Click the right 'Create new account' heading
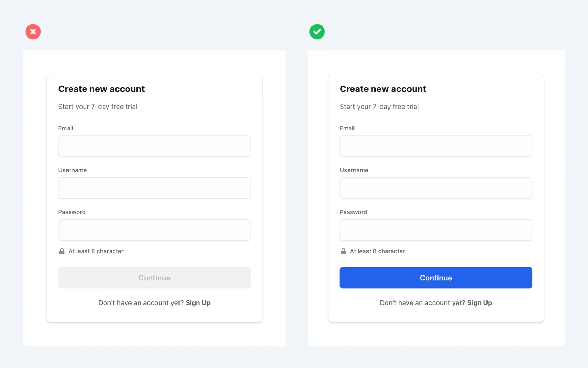This screenshot has width=588, height=368. (x=383, y=89)
